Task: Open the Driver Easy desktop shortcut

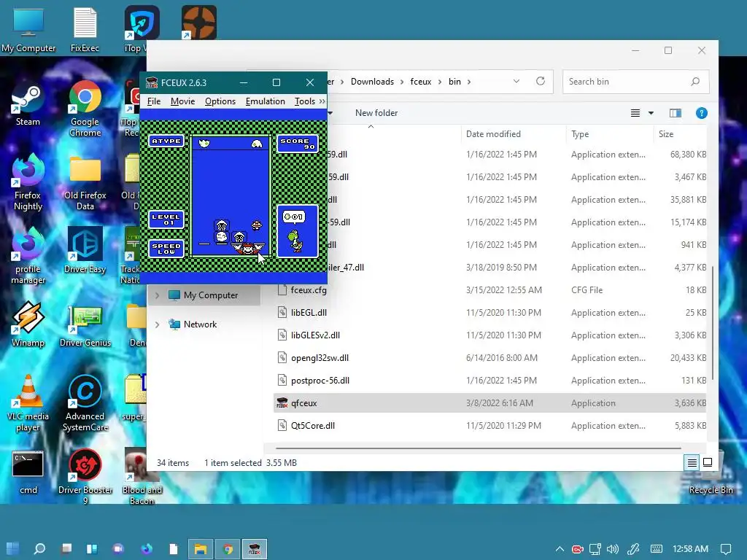Action: [85, 251]
